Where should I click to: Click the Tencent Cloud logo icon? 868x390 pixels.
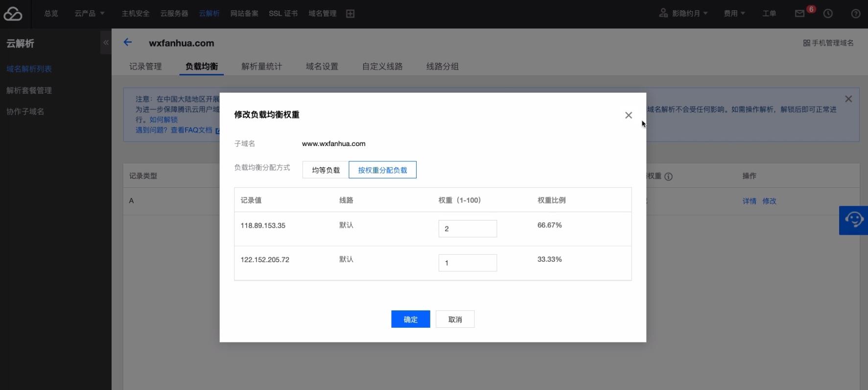pyautogui.click(x=13, y=14)
